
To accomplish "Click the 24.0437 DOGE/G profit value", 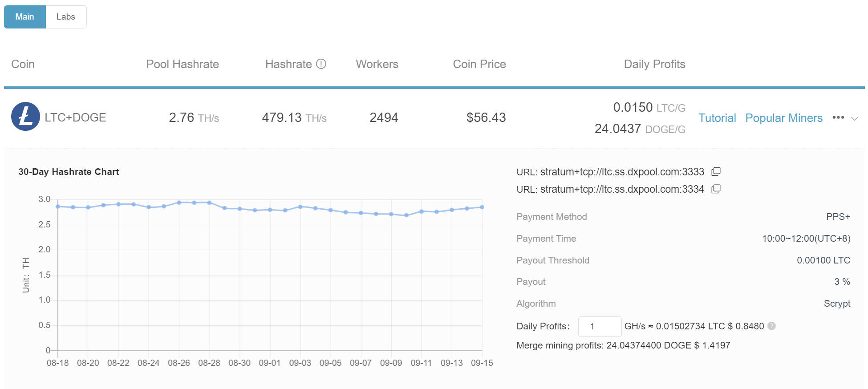I will click(640, 129).
